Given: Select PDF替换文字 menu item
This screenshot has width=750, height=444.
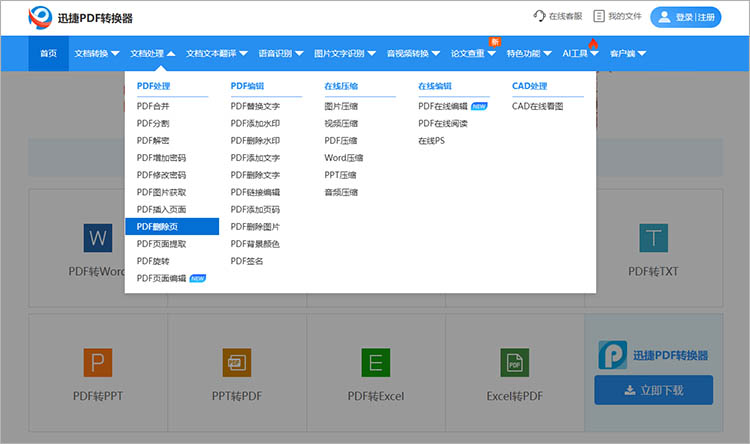Looking at the screenshot, I should pyautogui.click(x=255, y=106).
